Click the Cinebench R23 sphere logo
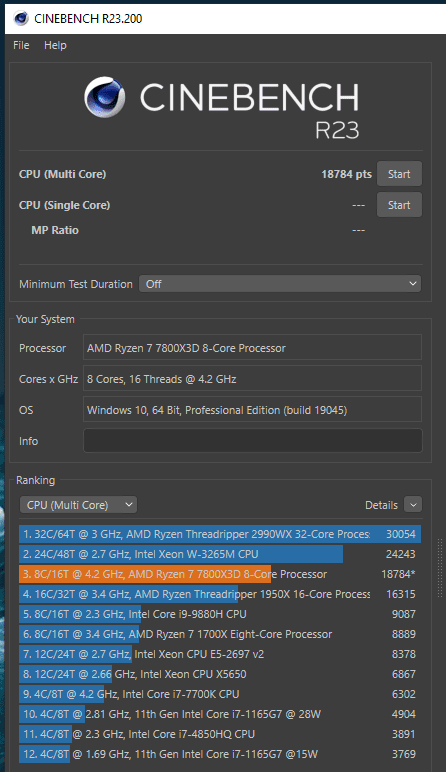 point(104,97)
